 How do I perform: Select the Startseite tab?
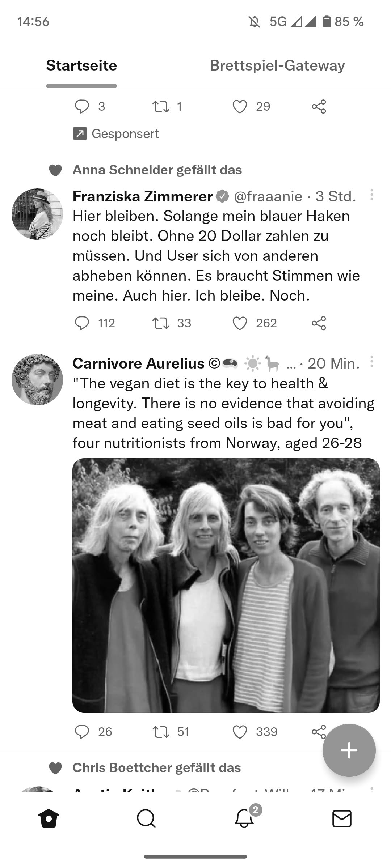pyautogui.click(x=81, y=66)
